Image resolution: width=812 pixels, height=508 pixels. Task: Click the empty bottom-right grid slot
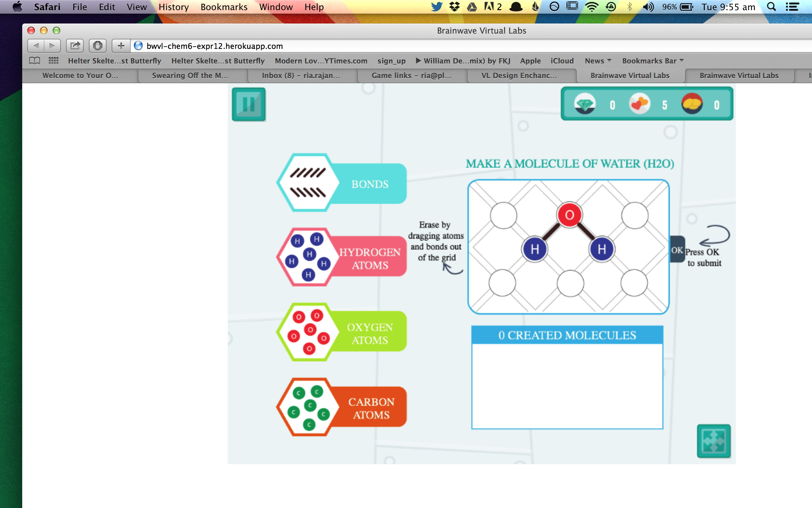634,283
